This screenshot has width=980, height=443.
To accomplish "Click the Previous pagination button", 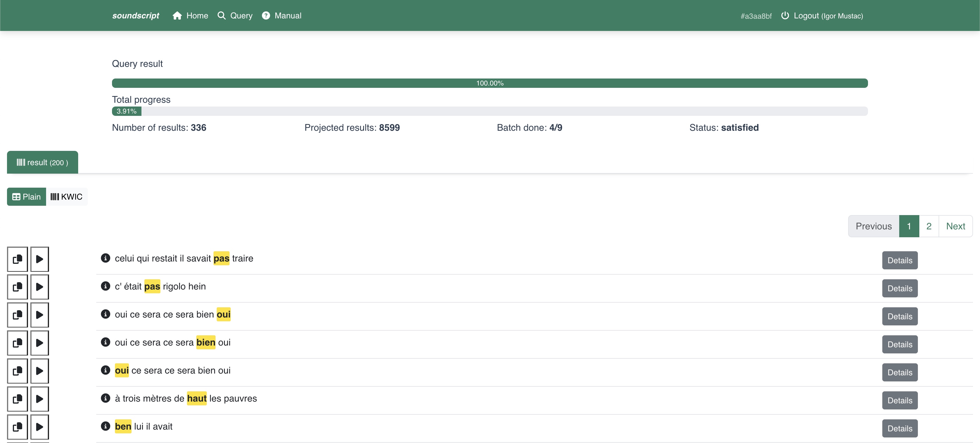I will [x=874, y=226].
